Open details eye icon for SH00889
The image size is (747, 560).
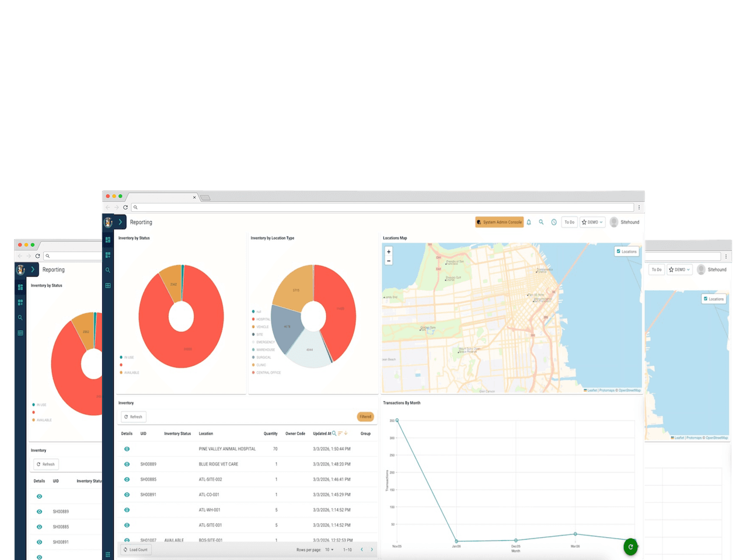tap(127, 464)
